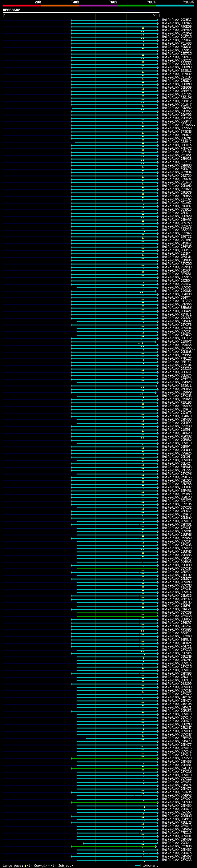Select text UniRef100_A5AH72

click(177, 135)
